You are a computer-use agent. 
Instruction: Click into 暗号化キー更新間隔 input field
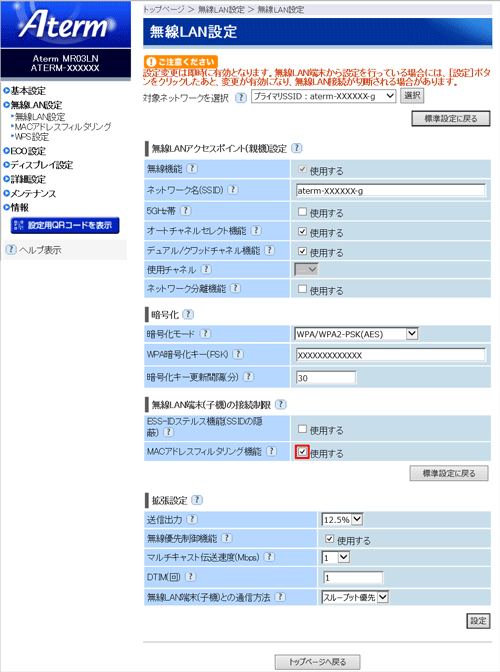[x=326, y=378]
